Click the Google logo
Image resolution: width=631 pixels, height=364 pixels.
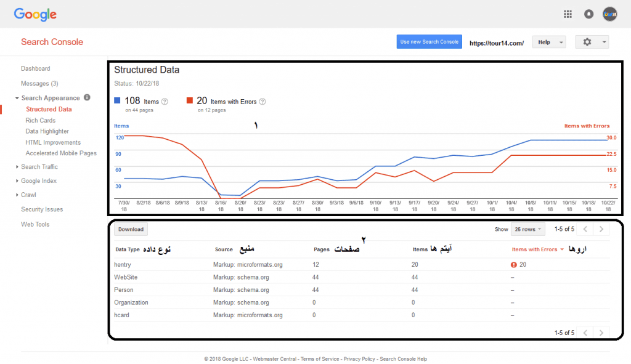click(35, 15)
